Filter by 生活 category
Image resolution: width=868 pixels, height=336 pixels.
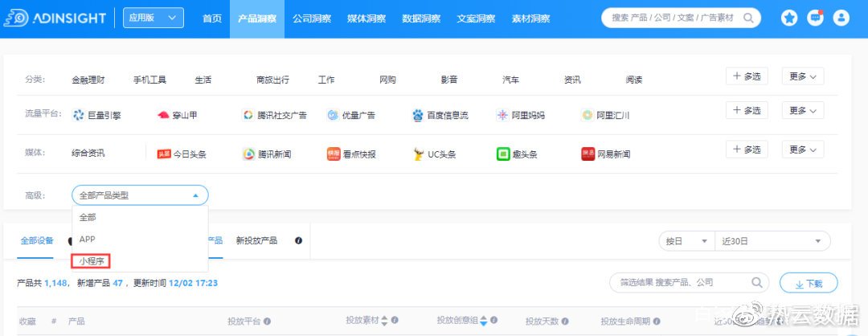[x=203, y=80]
